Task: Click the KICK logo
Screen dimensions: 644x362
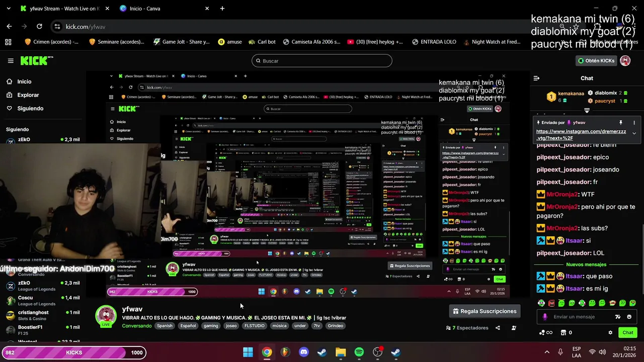Action: (36, 61)
